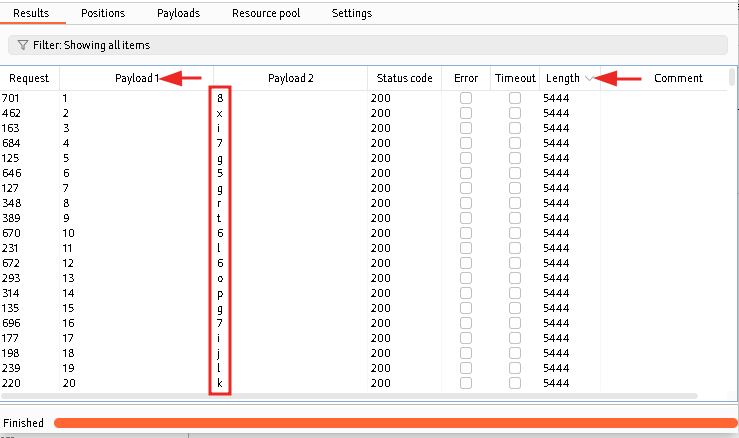This screenshot has width=739, height=438.
Task: Toggle Error checkbox for request 701
Action: tap(466, 98)
